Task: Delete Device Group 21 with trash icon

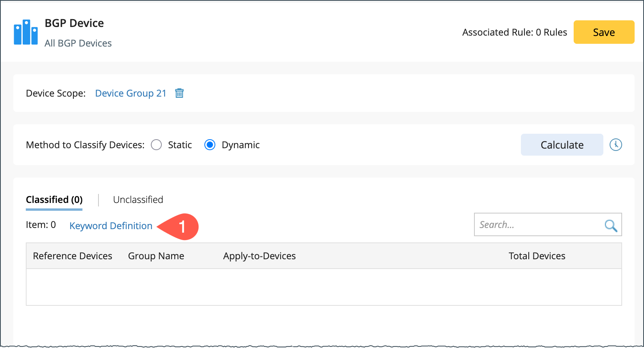Action: pyautogui.click(x=179, y=93)
